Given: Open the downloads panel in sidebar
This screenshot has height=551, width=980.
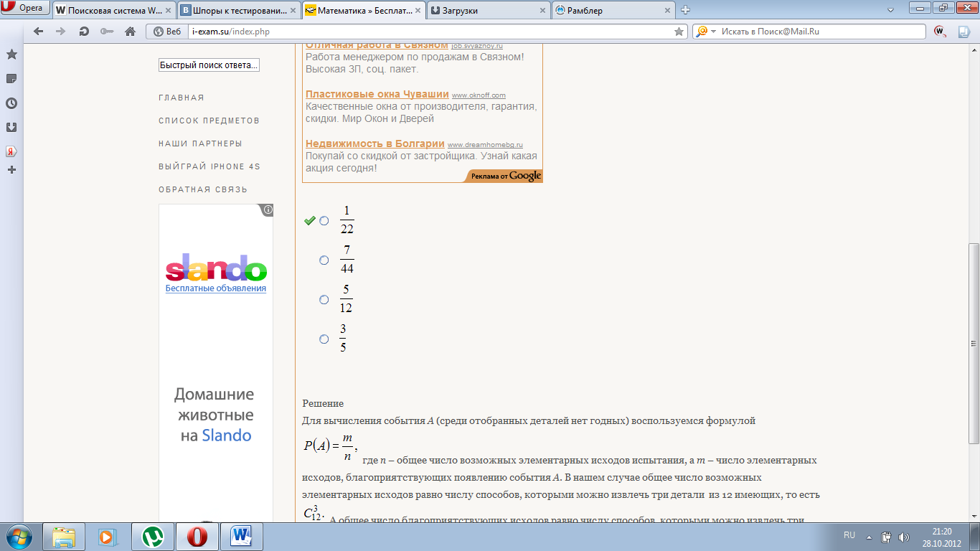Looking at the screenshot, I should pos(11,128).
